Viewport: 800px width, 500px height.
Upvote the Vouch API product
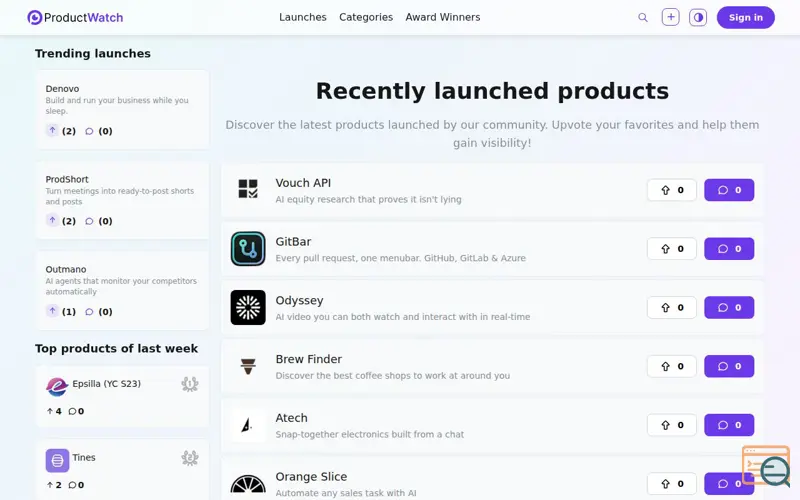(671, 190)
